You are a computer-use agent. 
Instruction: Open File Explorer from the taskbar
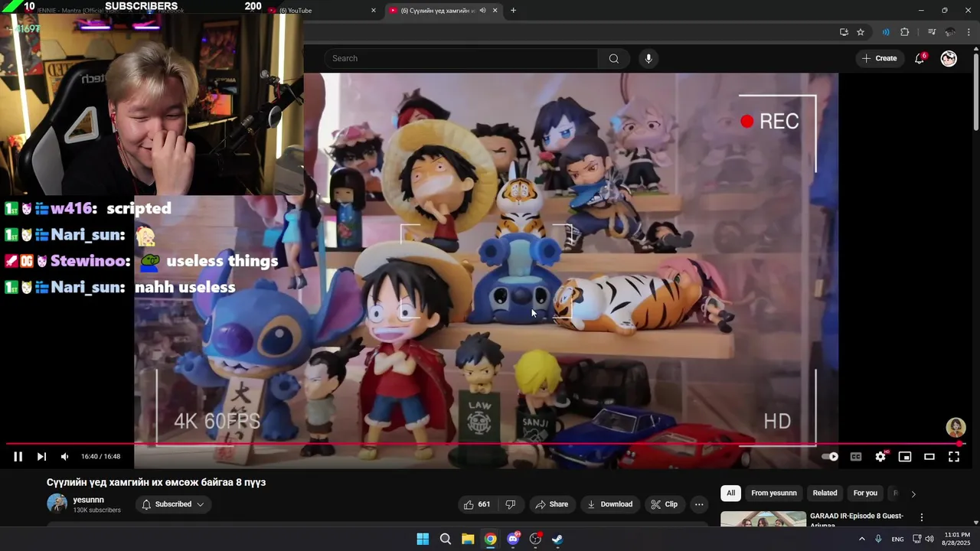[x=468, y=539]
